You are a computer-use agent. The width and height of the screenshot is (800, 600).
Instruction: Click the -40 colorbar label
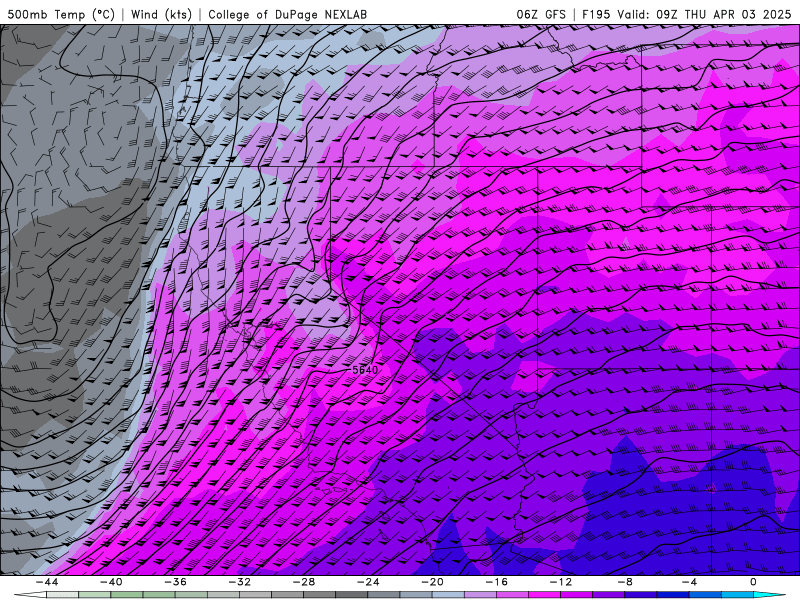(111, 582)
